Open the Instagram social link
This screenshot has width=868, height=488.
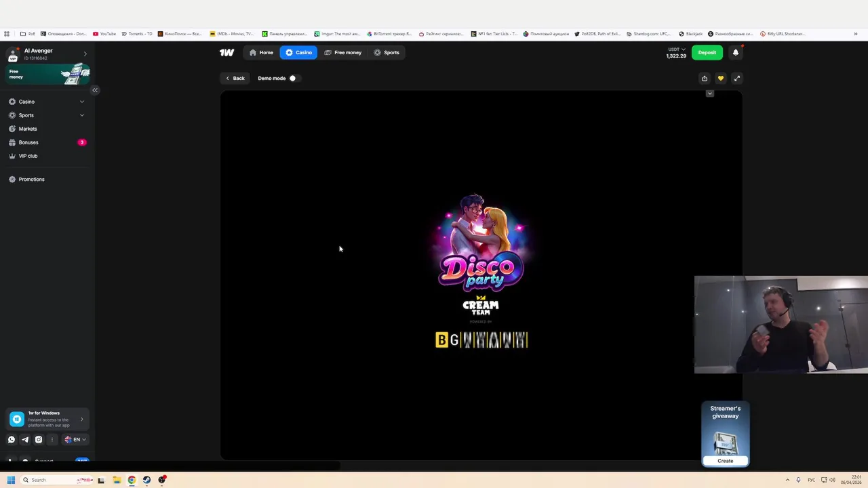39,439
